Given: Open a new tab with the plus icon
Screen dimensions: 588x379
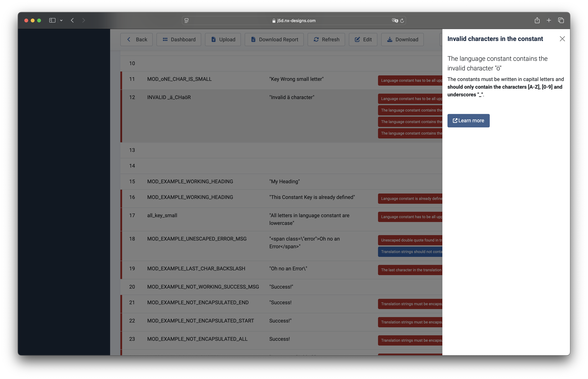Looking at the screenshot, I should point(549,20).
